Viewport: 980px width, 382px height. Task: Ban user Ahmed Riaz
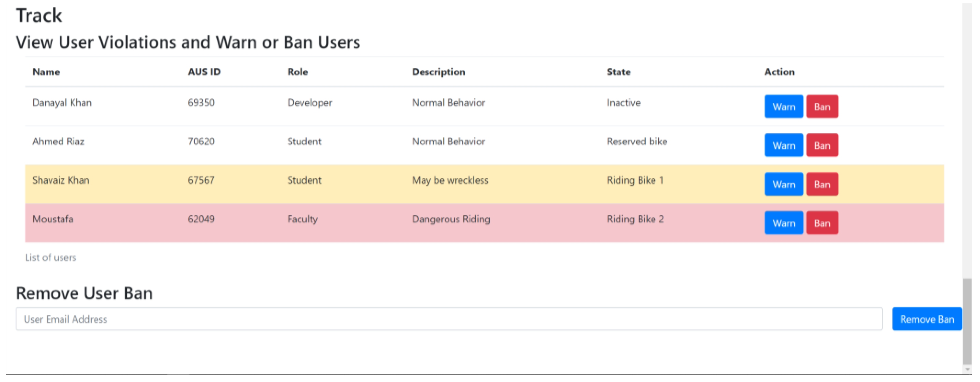coord(822,146)
